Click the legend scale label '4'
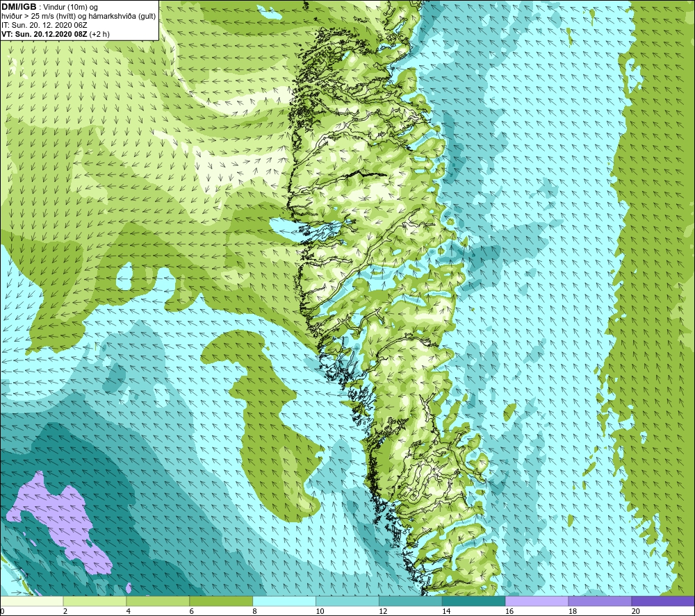Image resolution: width=695 pixels, height=616 pixels. coord(129,611)
